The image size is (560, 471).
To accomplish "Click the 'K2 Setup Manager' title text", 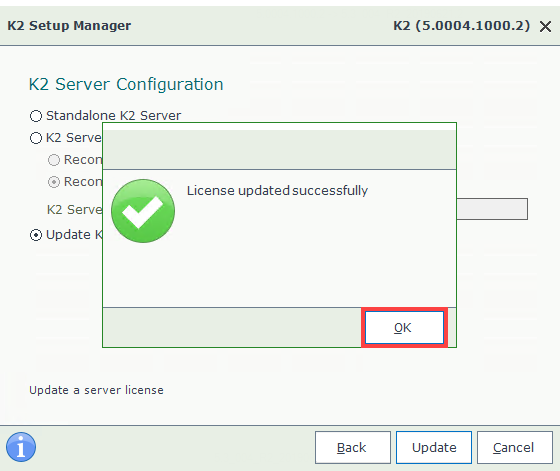I will tap(69, 26).
